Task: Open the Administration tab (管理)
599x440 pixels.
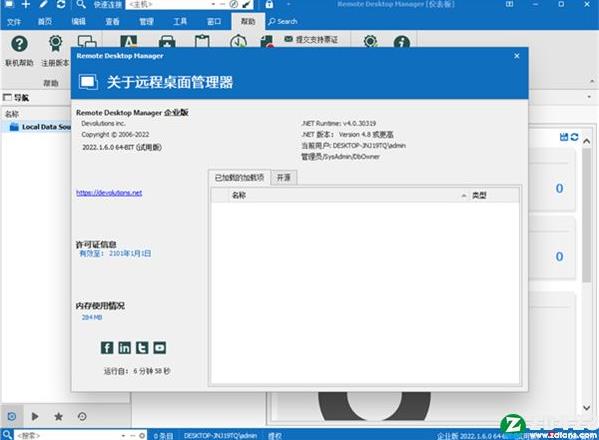Action: click(146, 21)
